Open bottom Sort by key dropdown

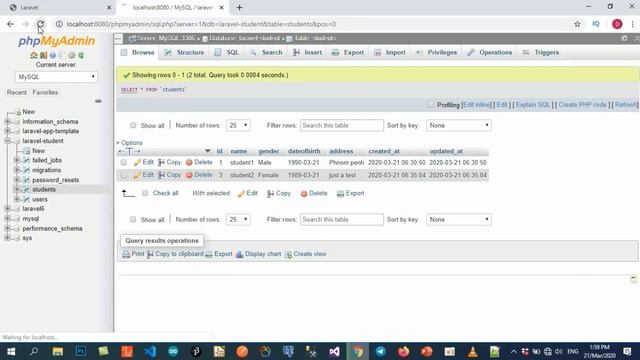(x=459, y=220)
